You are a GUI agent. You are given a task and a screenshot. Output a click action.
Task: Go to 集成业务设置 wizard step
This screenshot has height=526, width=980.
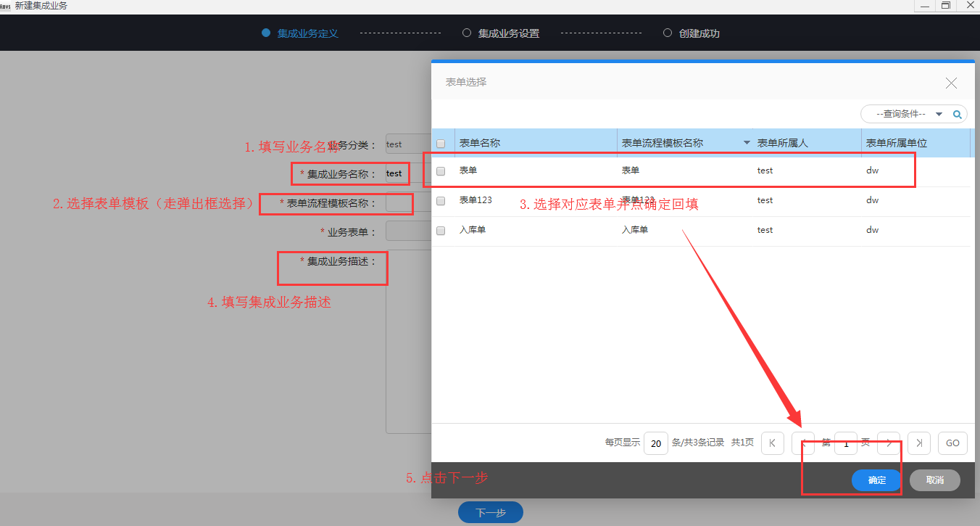tap(508, 33)
